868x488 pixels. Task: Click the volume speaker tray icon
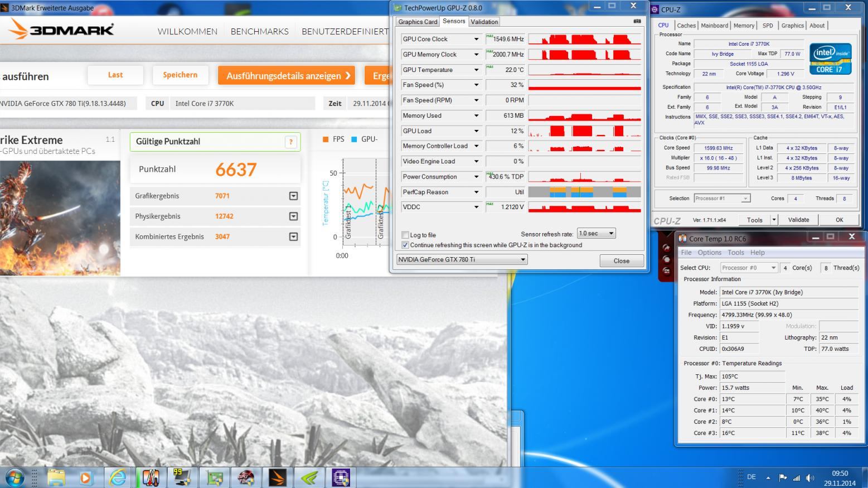(x=810, y=477)
